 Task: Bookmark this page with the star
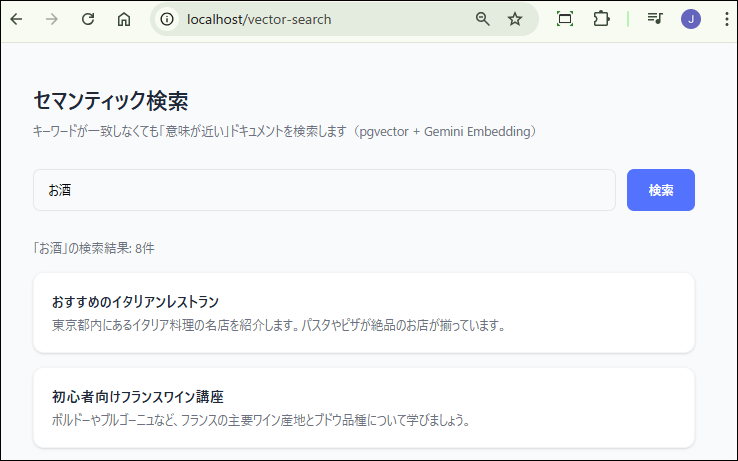pyautogui.click(x=515, y=19)
